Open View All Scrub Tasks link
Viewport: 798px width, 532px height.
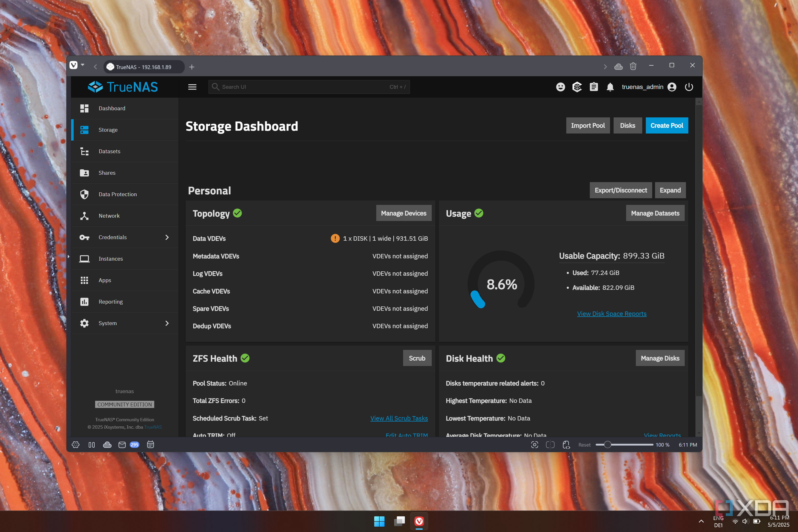399,418
